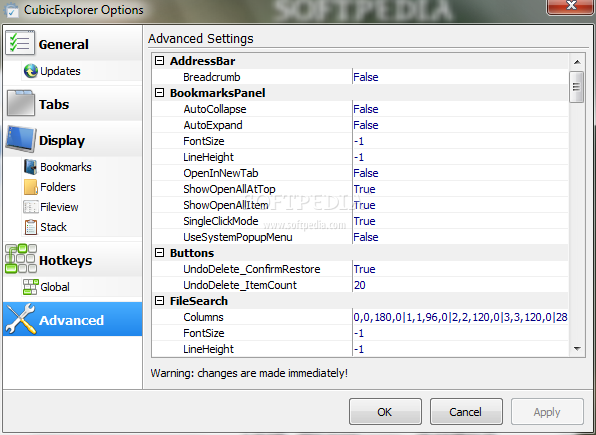596x435 pixels.
Task: Collapse the AddressBar group
Action: (160, 60)
